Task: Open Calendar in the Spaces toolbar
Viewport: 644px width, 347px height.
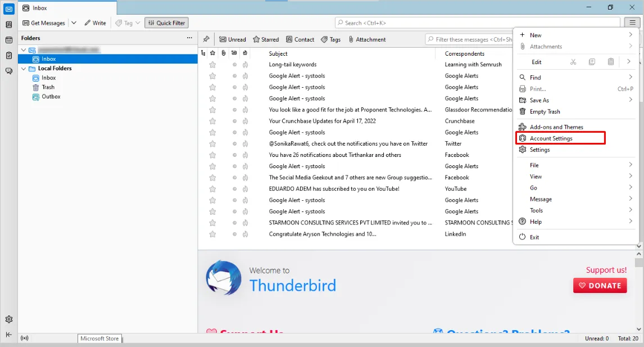Action: [8, 40]
